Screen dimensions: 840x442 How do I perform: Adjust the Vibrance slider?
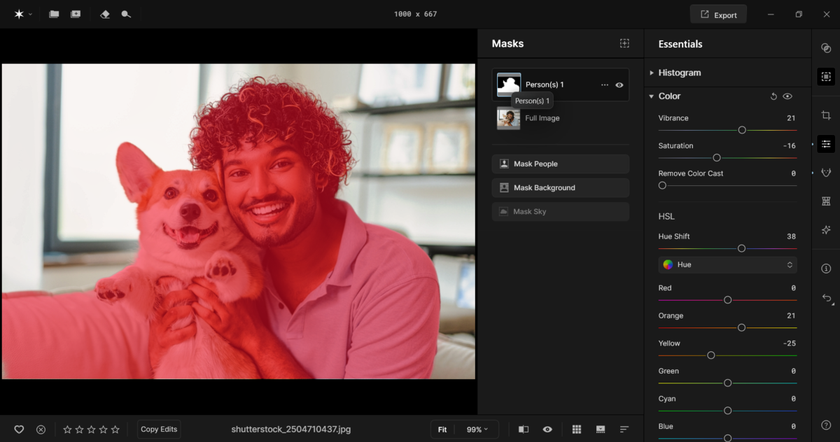click(x=742, y=130)
